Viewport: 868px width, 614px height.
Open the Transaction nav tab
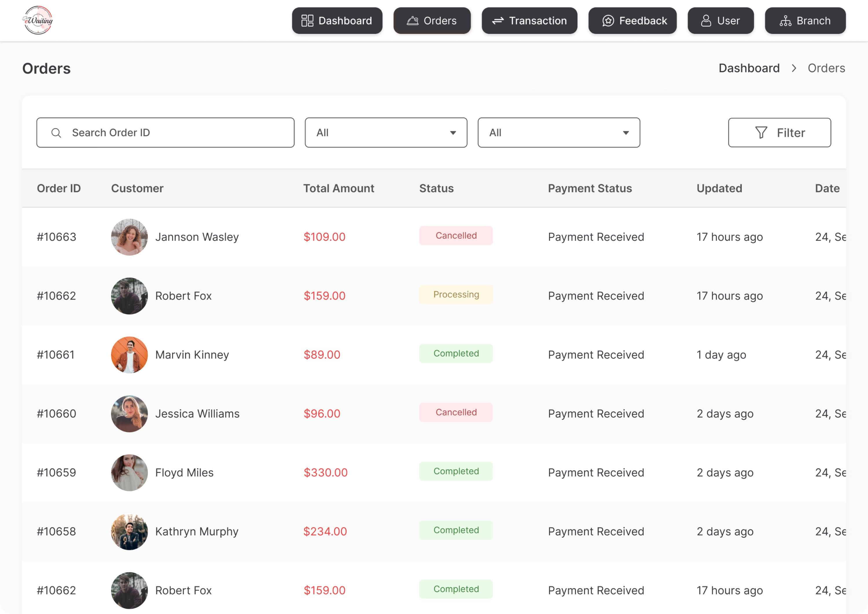tap(529, 21)
